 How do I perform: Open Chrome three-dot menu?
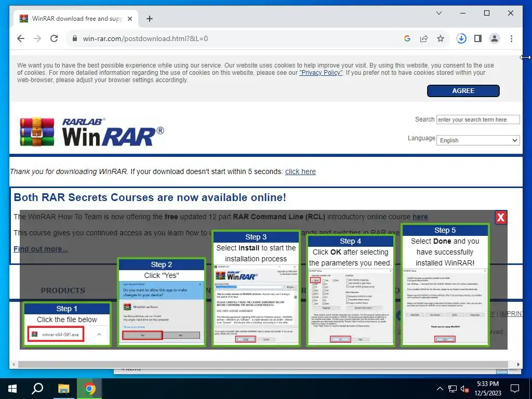click(x=511, y=38)
